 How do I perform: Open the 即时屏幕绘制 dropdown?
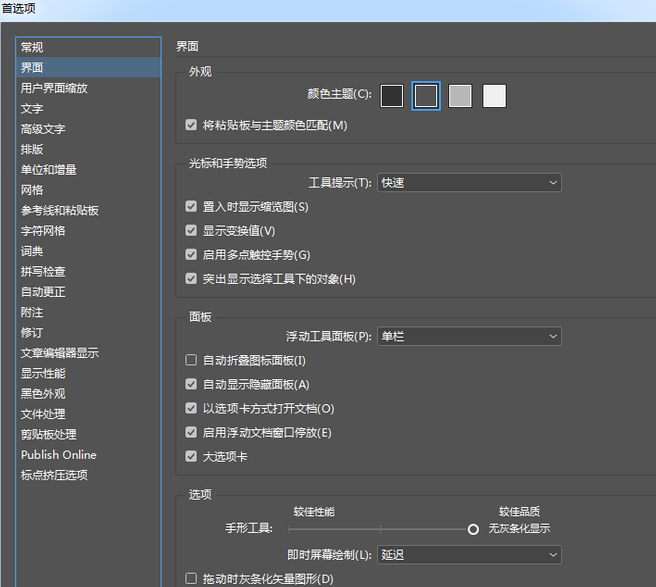pos(469,554)
